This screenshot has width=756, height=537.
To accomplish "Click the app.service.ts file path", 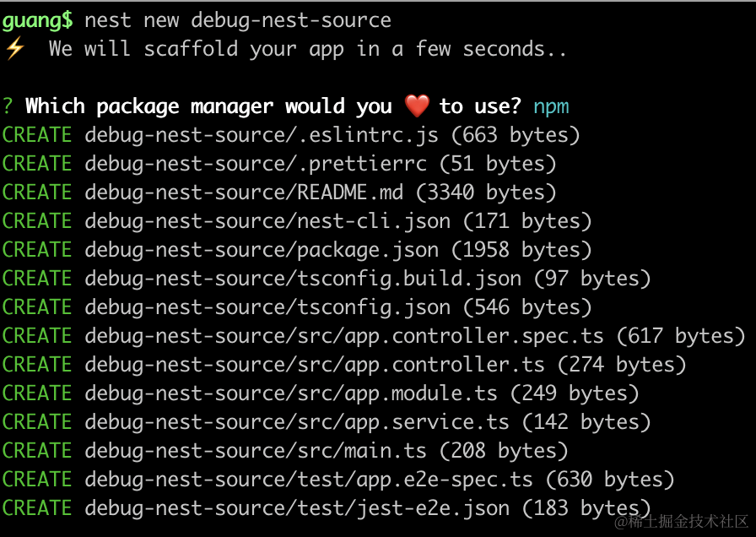I will click(297, 421).
